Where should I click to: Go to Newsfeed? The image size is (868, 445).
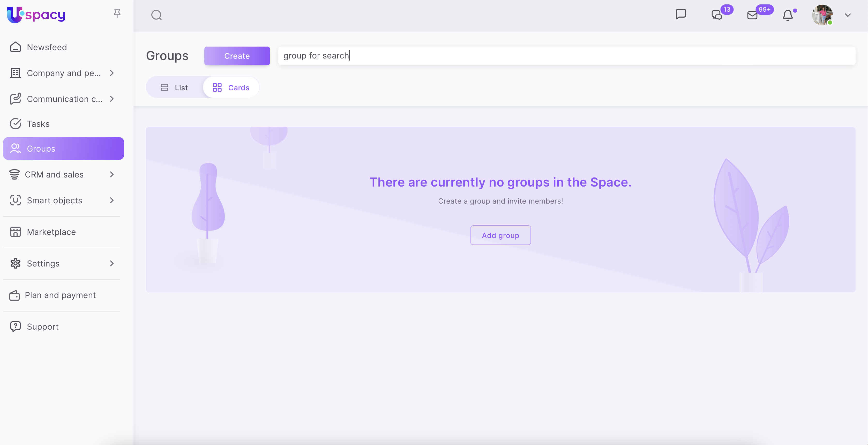point(47,47)
